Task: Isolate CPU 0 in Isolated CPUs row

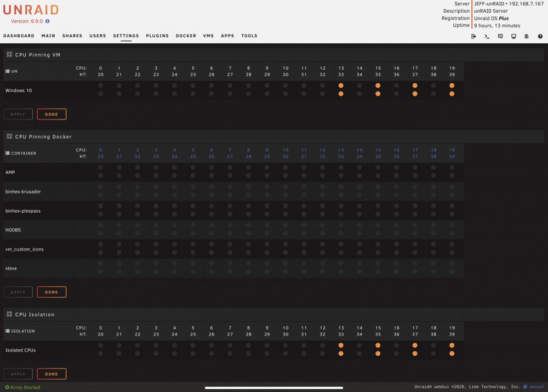Action: coord(100,345)
